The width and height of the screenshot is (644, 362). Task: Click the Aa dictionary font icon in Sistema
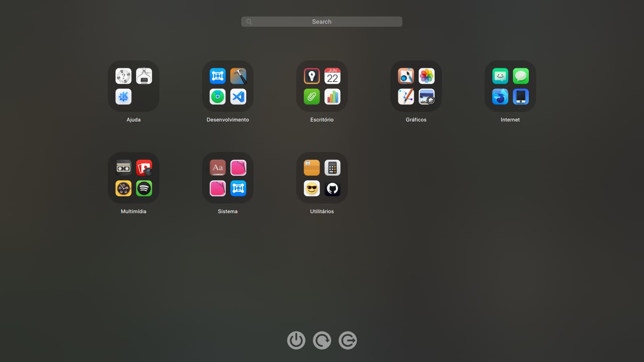click(x=218, y=168)
